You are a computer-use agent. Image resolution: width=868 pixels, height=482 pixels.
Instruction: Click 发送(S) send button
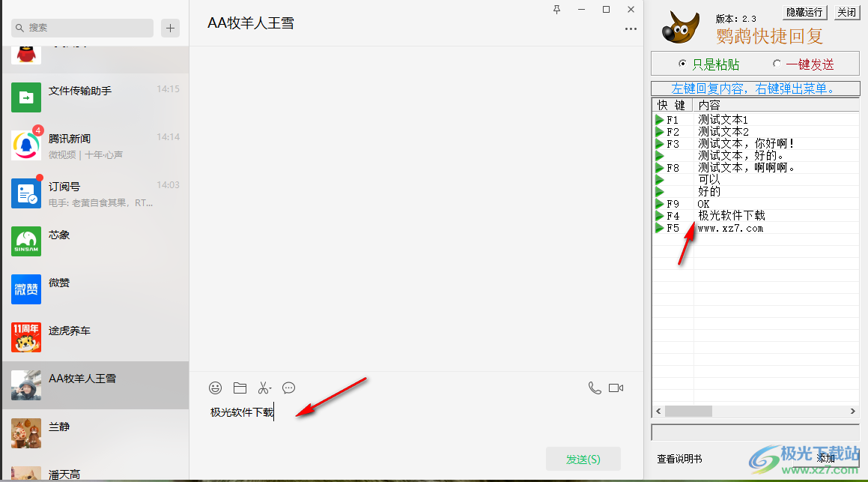(x=583, y=460)
